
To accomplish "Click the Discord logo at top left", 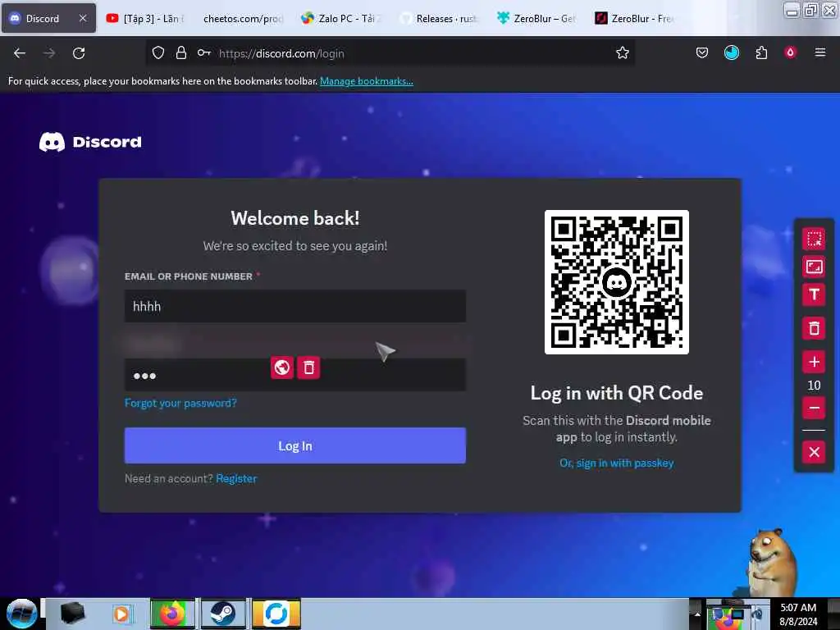I will [90, 142].
